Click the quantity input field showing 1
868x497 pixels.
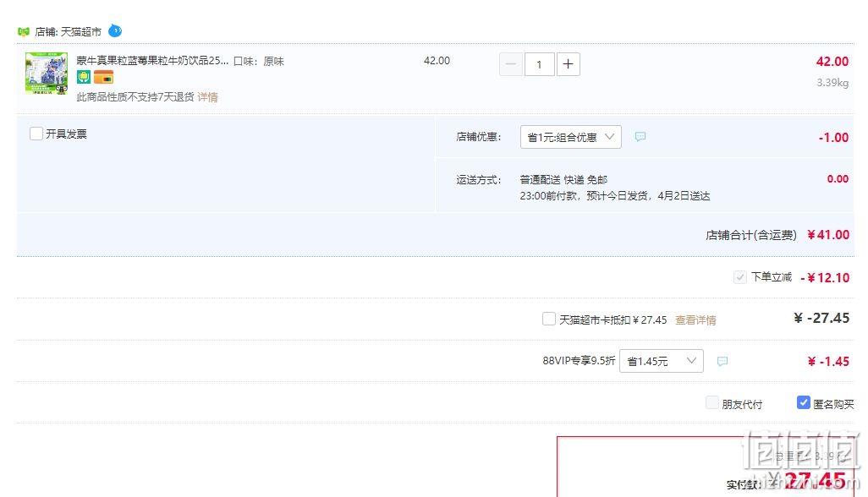tap(539, 64)
